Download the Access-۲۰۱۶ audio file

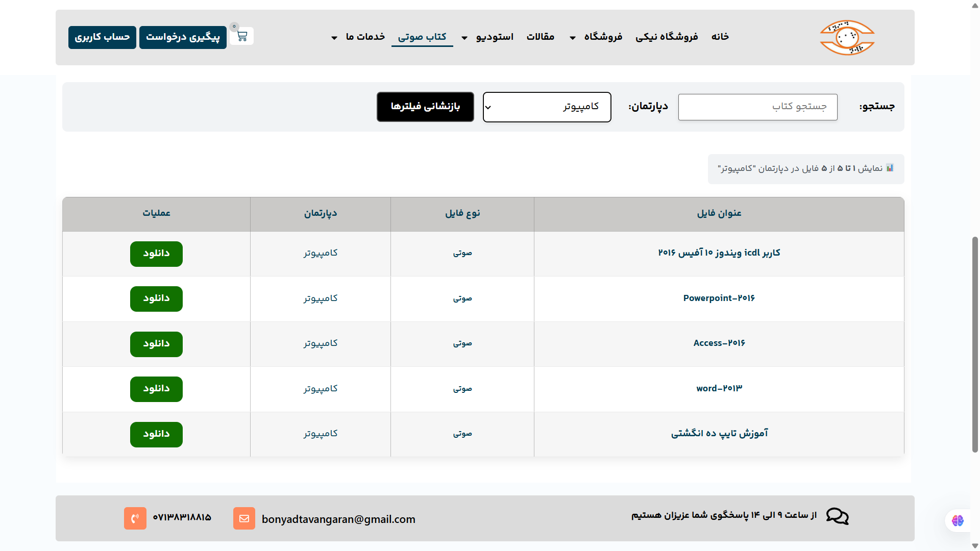tap(156, 344)
